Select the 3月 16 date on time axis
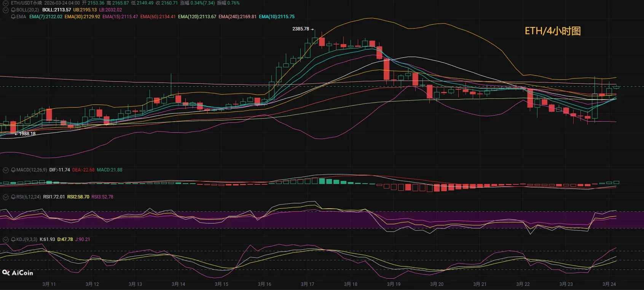 (265, 284)
